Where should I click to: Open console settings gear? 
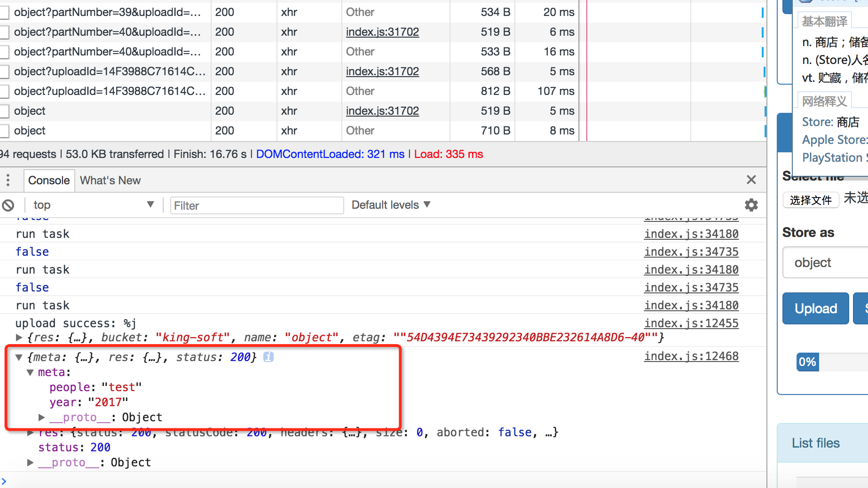[x=751, y=205]
